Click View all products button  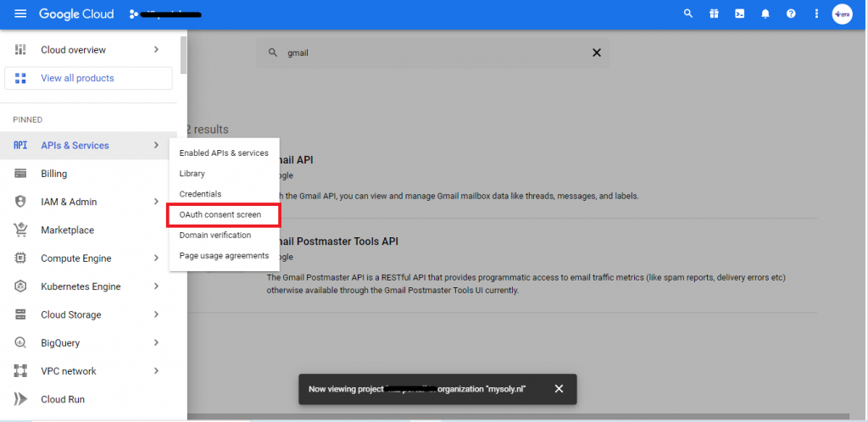88,78
